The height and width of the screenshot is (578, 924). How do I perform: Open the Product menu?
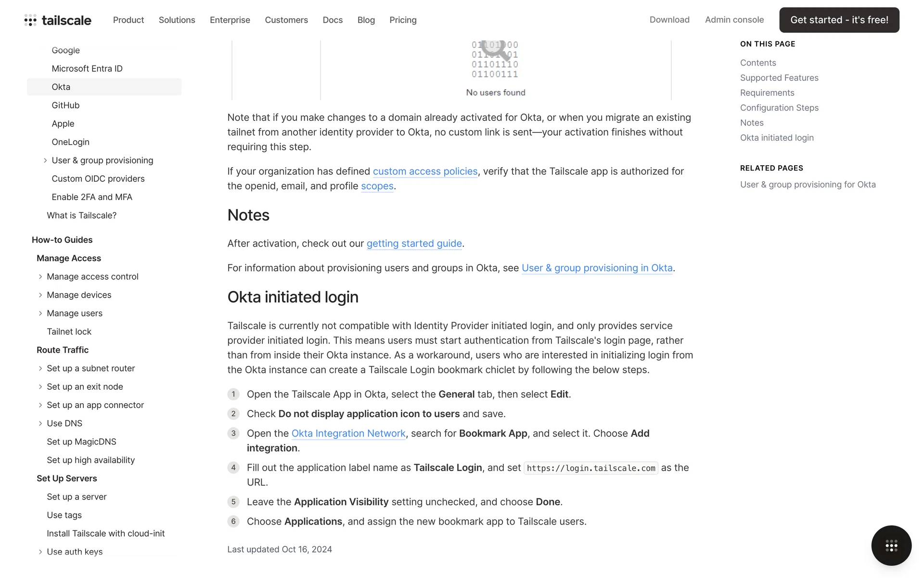[128, 20]
